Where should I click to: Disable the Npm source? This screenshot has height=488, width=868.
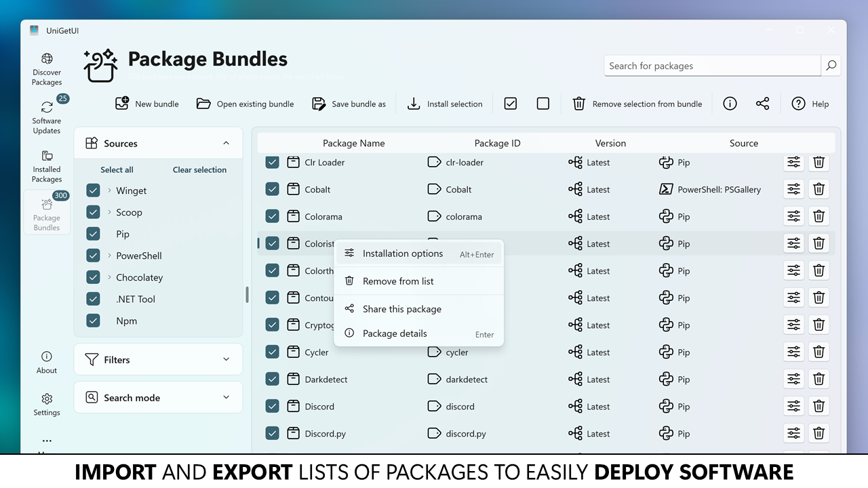pyautogui.click(x=93, y=321)
